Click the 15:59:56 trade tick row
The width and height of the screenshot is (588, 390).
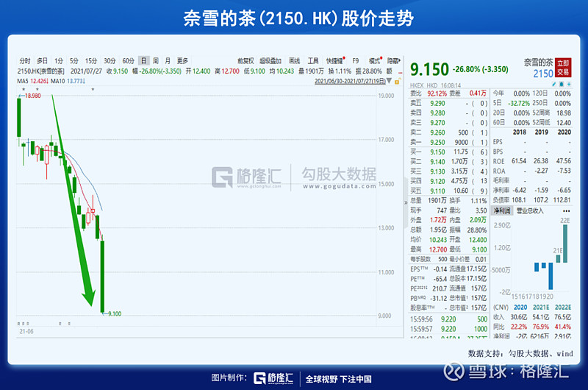(448, 319)
